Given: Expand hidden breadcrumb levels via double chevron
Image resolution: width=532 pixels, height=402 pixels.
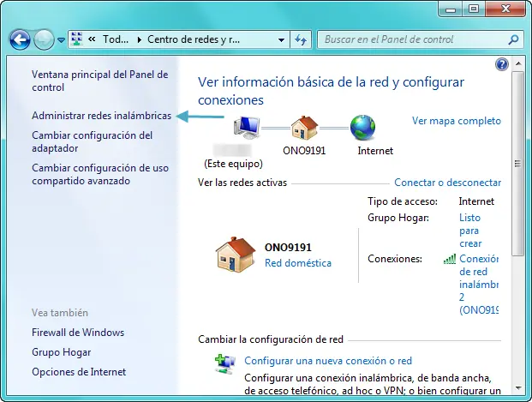Looking at the screenshot, I should tap(92, 39).
